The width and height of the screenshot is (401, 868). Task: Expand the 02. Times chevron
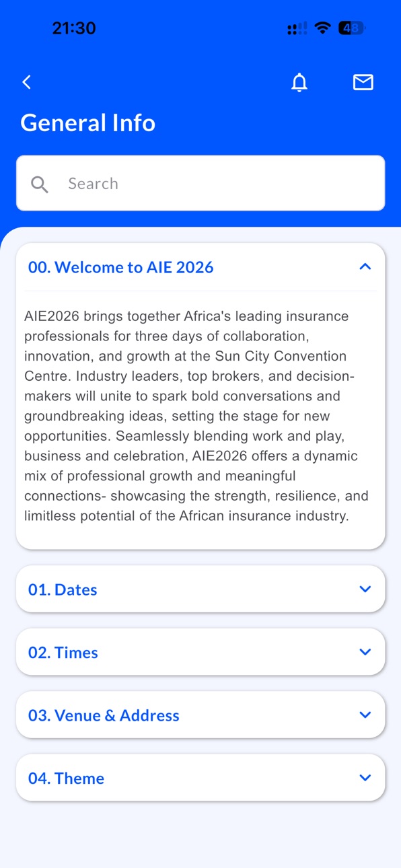365,652
